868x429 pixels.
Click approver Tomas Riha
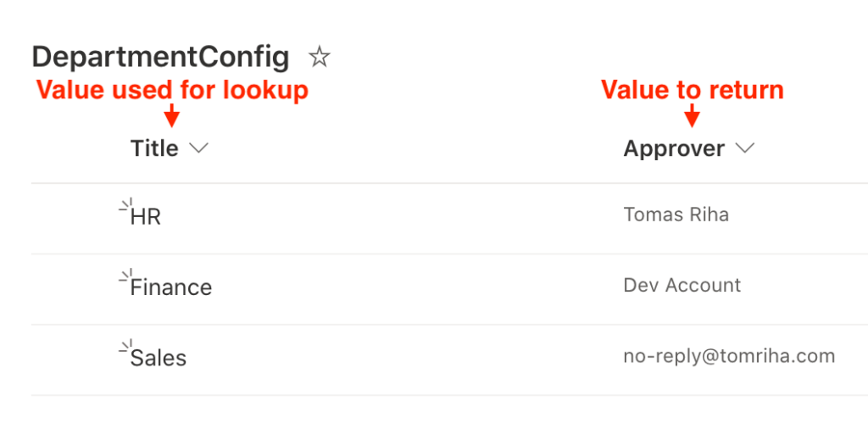676,214
